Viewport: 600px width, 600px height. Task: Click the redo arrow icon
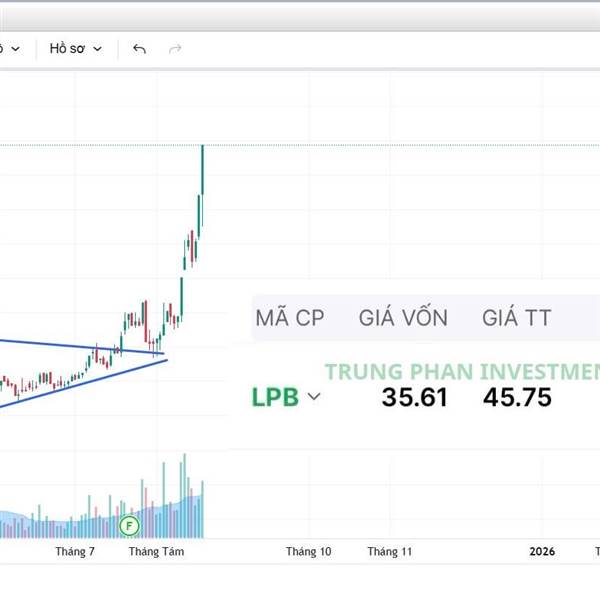175,49
